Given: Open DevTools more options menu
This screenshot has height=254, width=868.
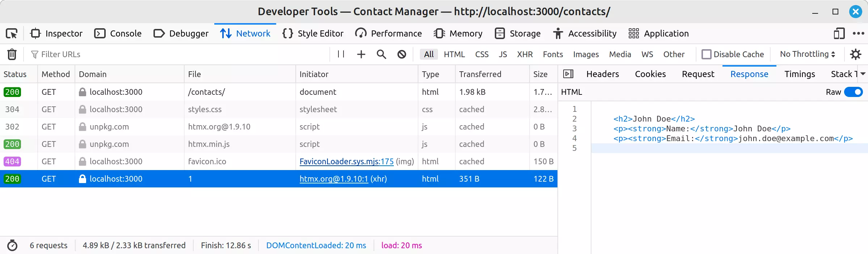Looking at the screenshot, I should click(858, 34).
